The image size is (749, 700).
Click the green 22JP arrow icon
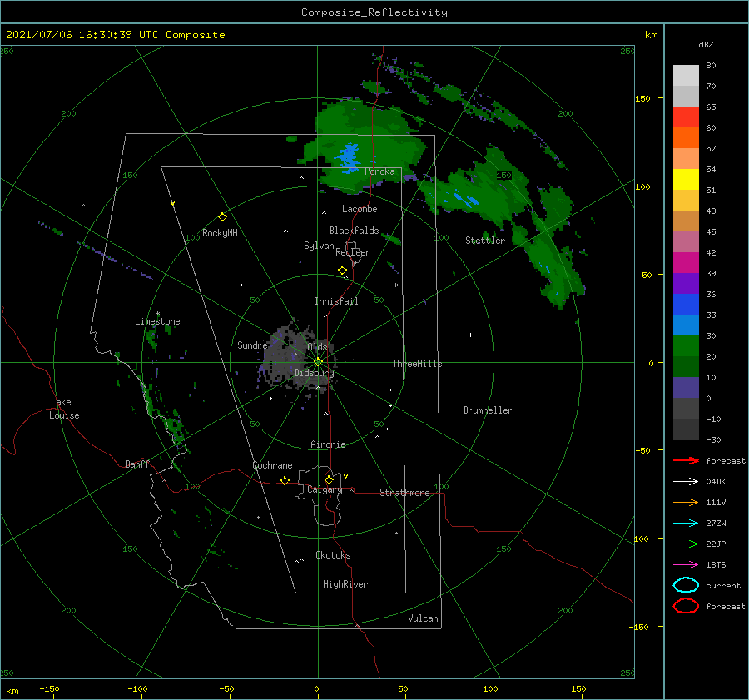tap(686, 544)
